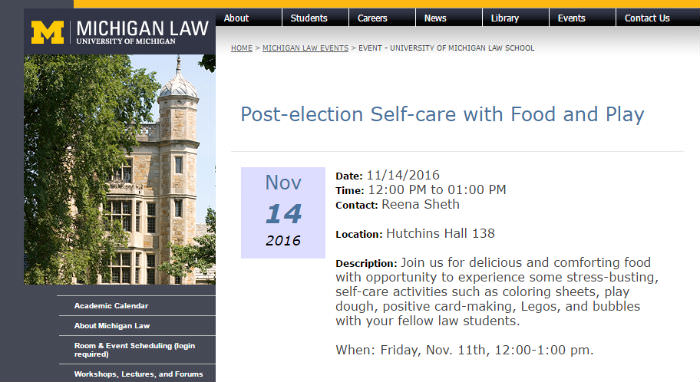Open Room & Event Scheduling link
This screenshot has height=382, width=700.
click(137, 350)
